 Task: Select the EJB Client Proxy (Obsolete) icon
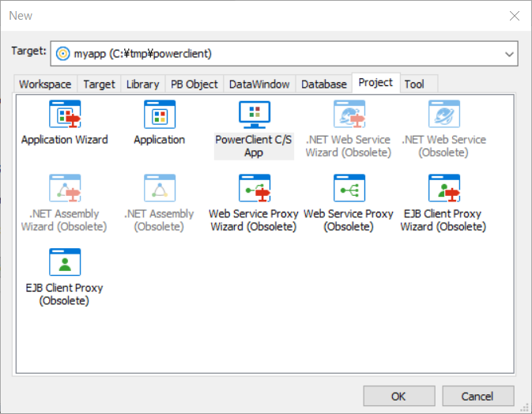[x=65, y=263]
